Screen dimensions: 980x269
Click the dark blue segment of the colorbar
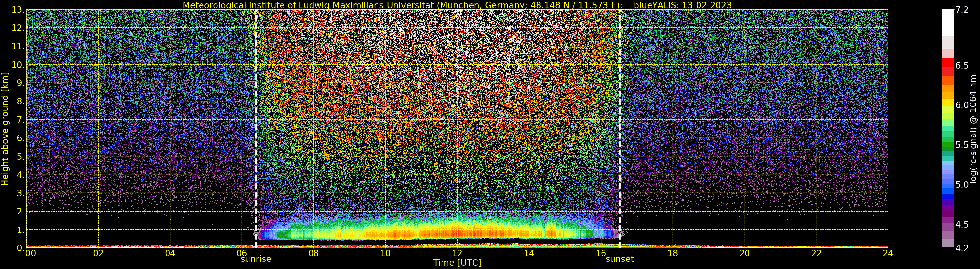coord(948,197)
